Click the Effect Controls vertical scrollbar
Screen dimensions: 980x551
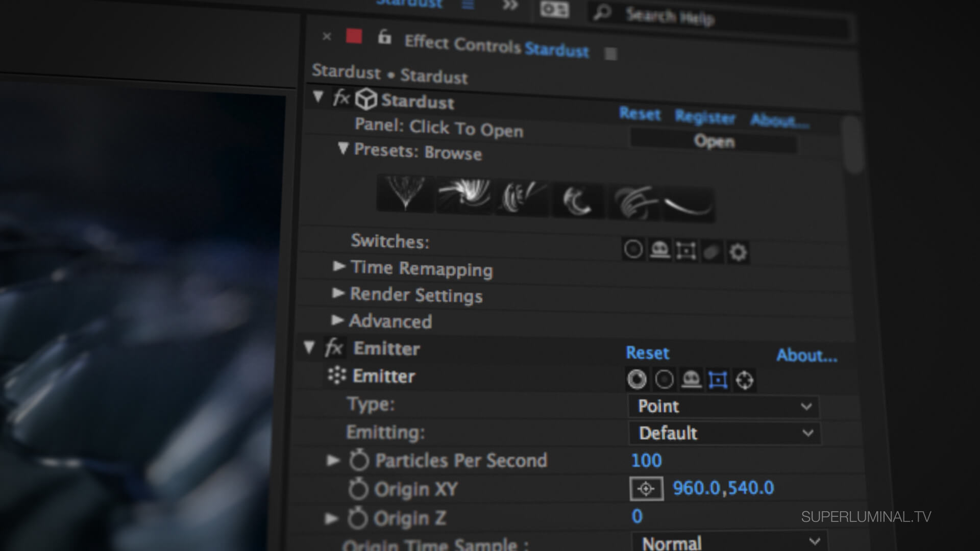point(852,144)
